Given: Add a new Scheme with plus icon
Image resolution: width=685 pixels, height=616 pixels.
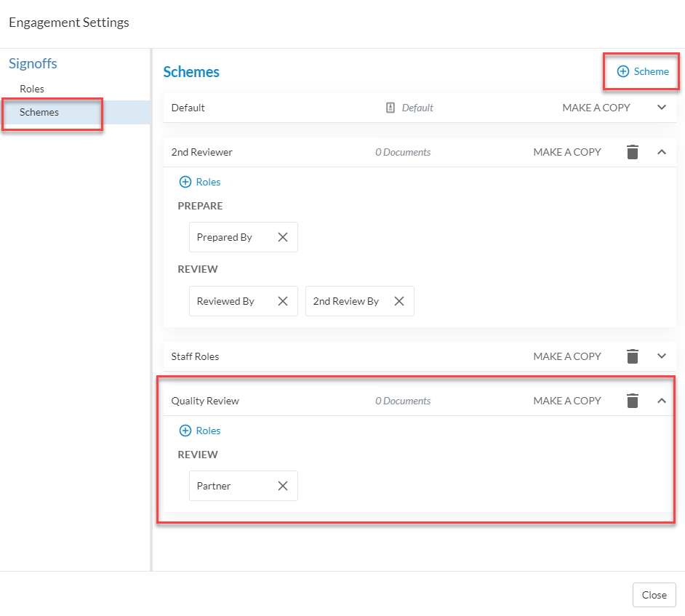Looking at the screenshot, I should tap(642, 71).
